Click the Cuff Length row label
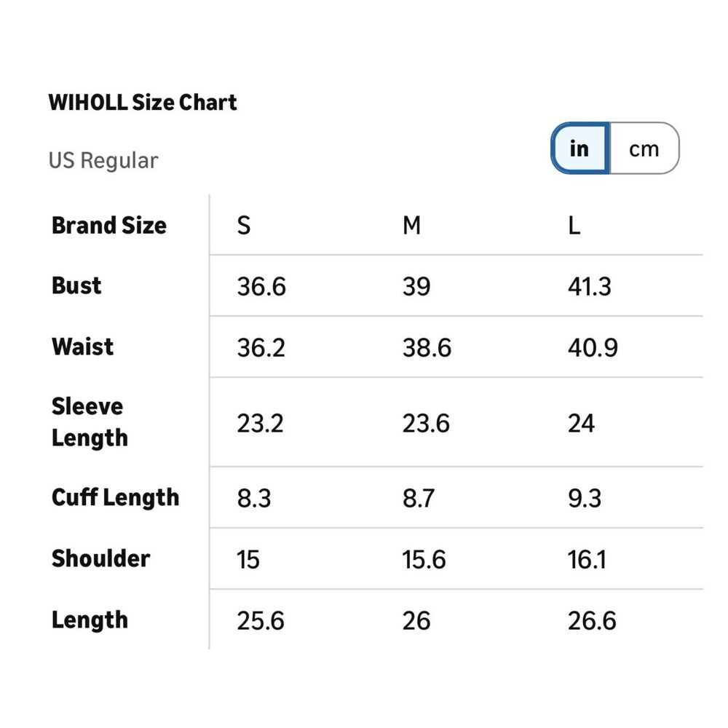The image size is (728, 728). [x=115, y=498]
